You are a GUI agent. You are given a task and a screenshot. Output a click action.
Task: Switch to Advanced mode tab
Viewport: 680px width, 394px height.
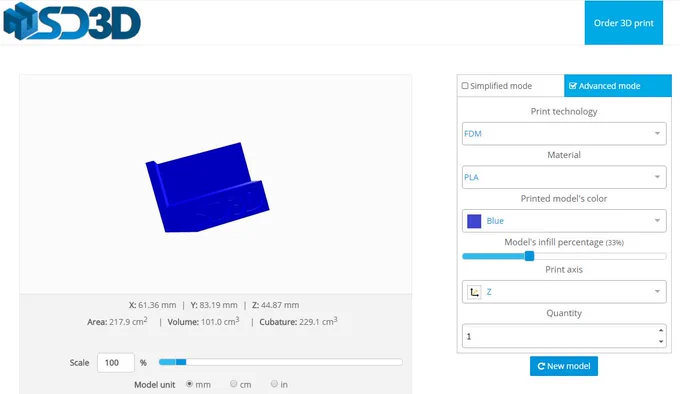click(618, 86)
